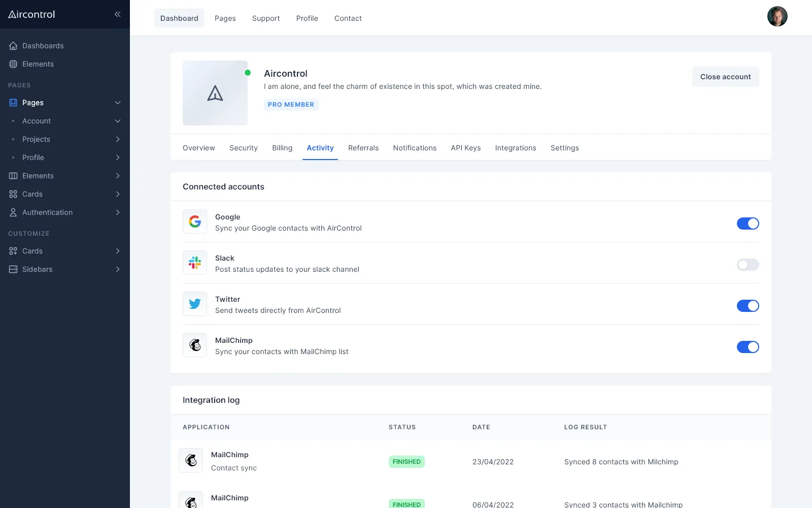This screenshot has height=508, width=812.
Task: Open the Notifications tab
Action: point(415,148)
